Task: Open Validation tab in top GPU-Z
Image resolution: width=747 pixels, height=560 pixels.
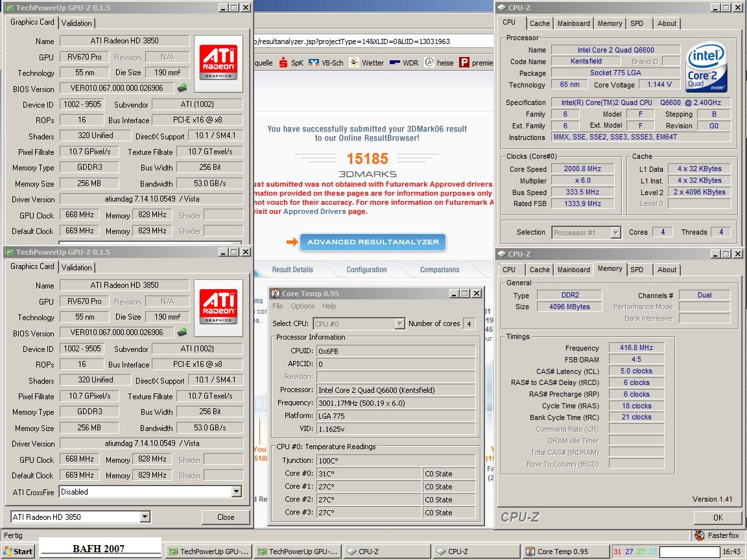Action: pyautogui.click(x=77, y=23)
